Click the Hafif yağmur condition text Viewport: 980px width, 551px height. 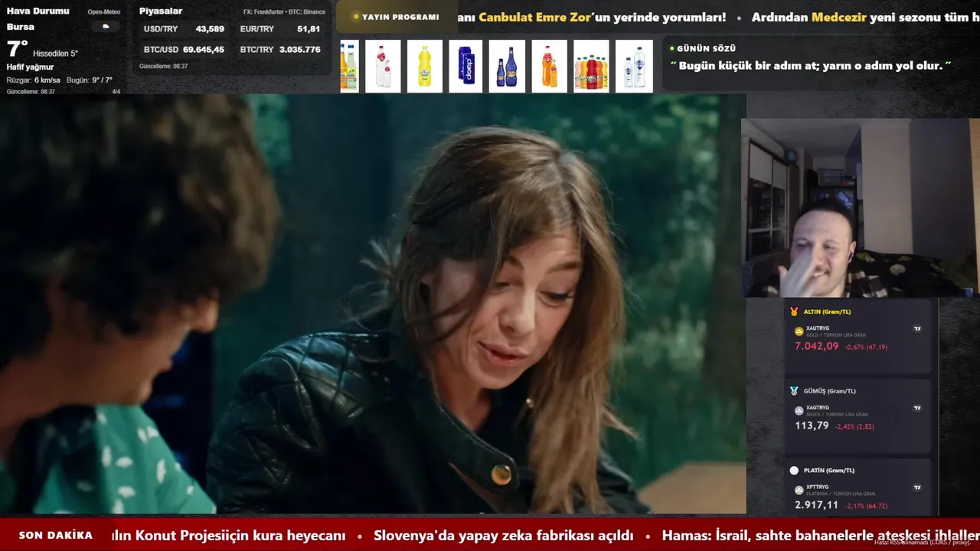tap(31, 67)
